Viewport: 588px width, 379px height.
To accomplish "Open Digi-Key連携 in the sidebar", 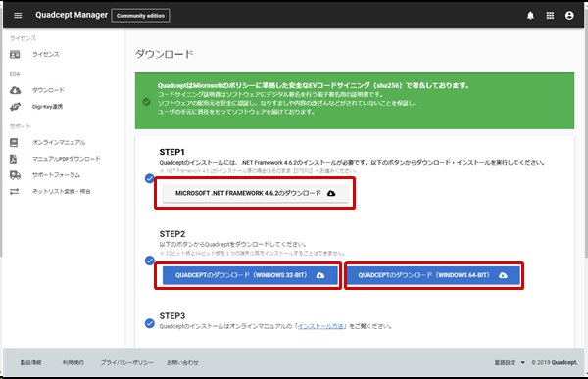I will click(47, 107).
